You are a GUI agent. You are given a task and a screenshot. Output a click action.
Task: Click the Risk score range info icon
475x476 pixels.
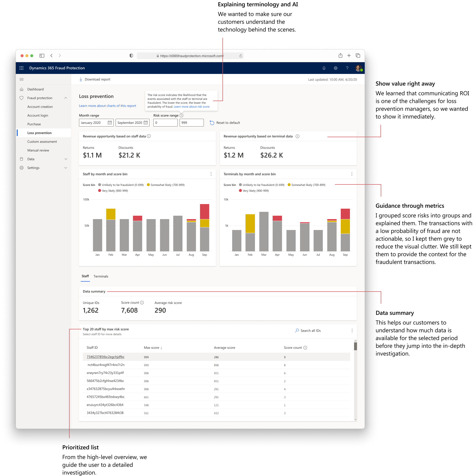tap(181, 116)
